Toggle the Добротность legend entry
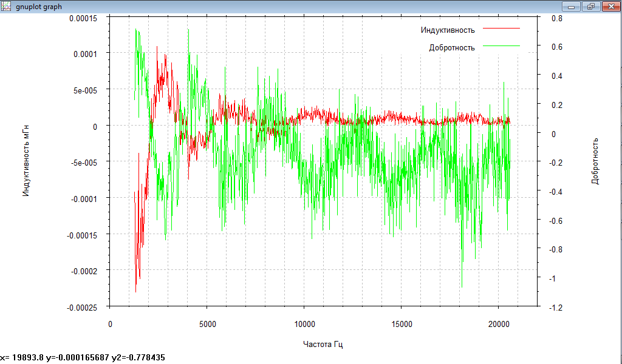 coord(452,48)
